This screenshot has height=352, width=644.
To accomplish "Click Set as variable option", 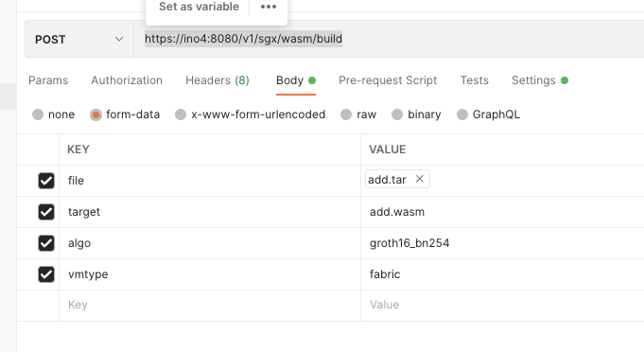I will click(199, 7).
